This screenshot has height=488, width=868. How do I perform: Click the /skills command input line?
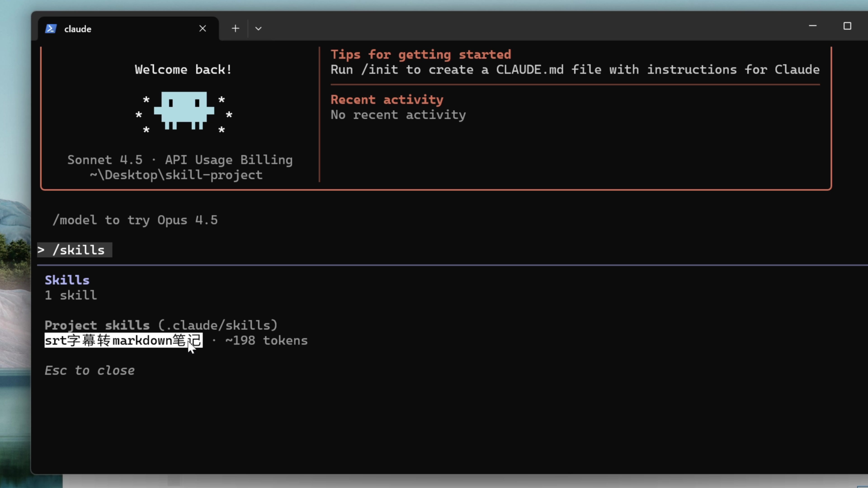78,250
